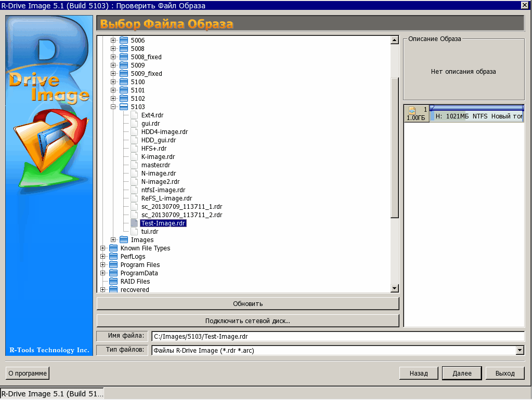Expand the Program Files node

(103, 265)
